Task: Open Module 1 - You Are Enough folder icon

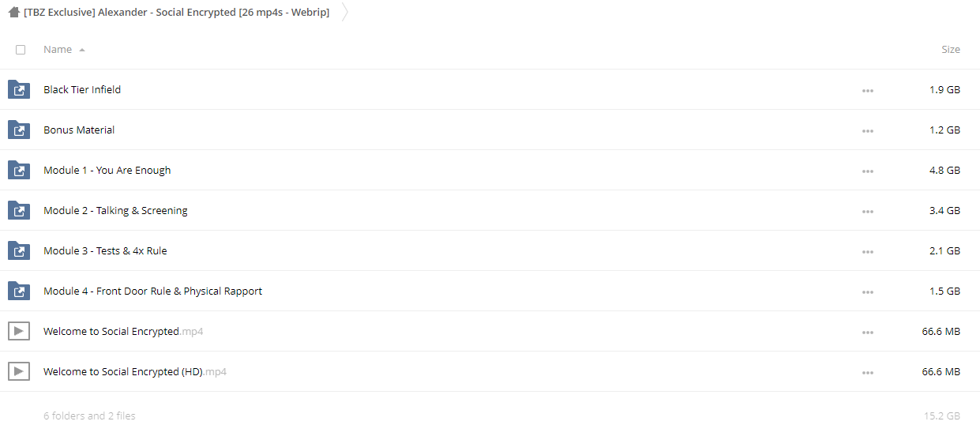Action: coord(19,170)
